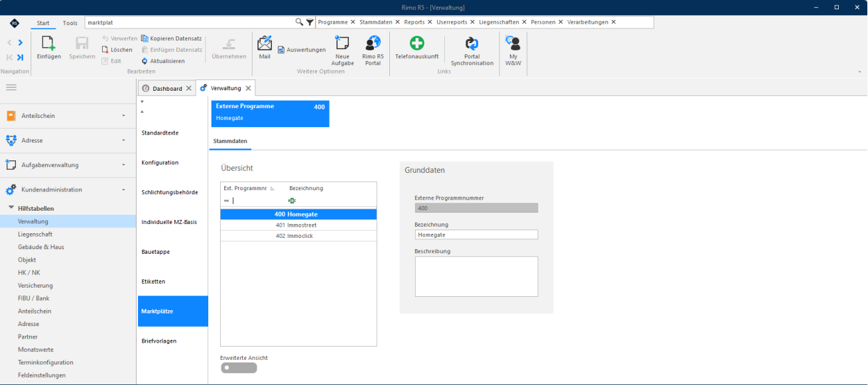Collapse the Kundenadministration section
This screenshot has width=868, height=385.
point(68,190)
